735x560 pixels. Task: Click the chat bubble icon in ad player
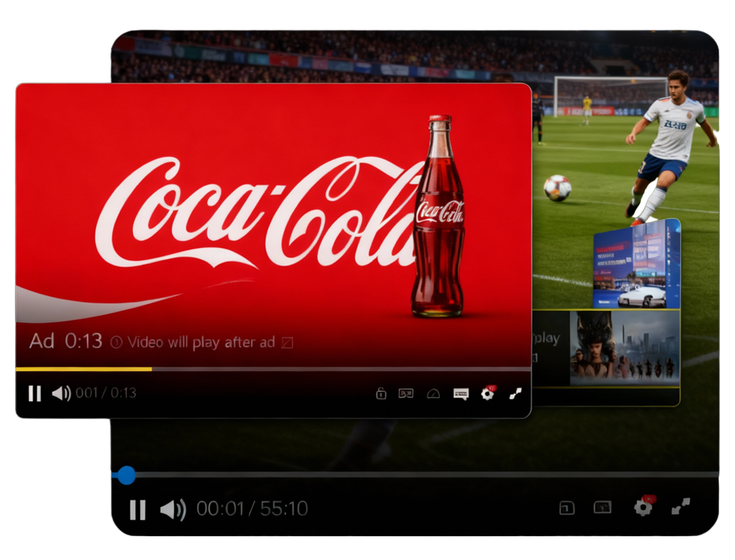pyautogui.click(x=461, y=393)
